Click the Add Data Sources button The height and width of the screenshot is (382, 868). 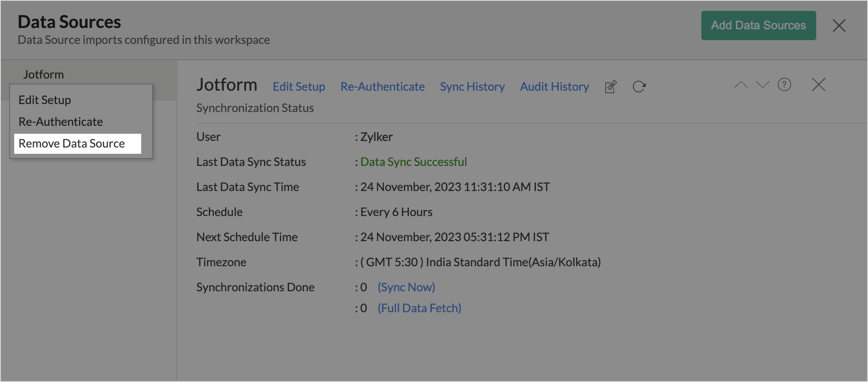click(759, 25)
